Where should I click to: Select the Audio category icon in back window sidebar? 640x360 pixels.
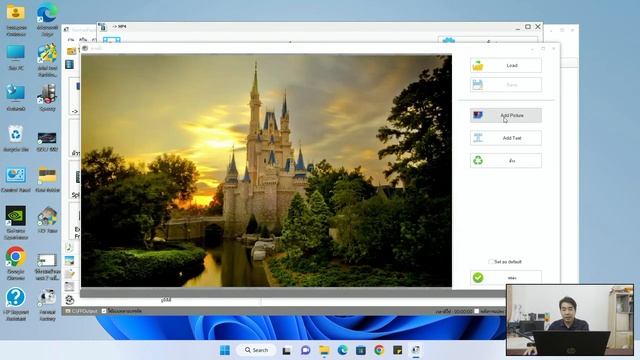tap(69, 247)
